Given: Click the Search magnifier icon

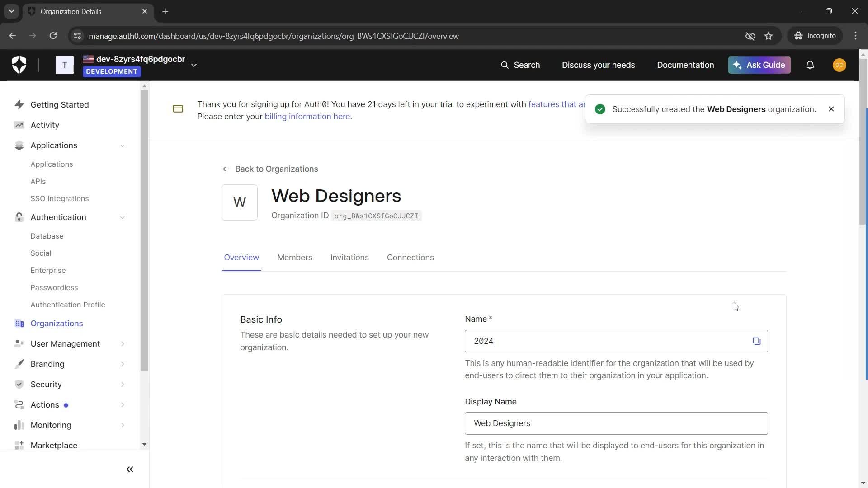Looking at the screenshot, I should [x=505, y=65].
